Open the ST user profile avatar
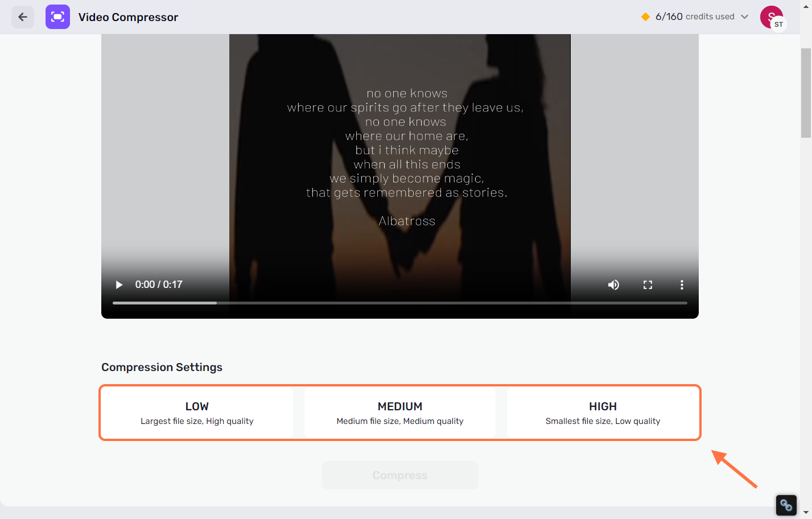Image resolution: width=812 pixels, height=519 pixels. [x=772, y=18]
